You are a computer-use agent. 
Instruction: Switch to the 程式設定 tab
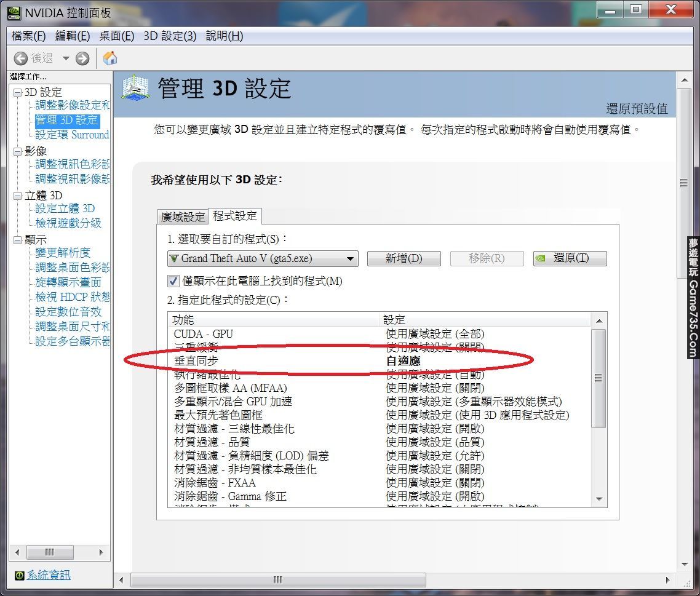tap(235, 216)
